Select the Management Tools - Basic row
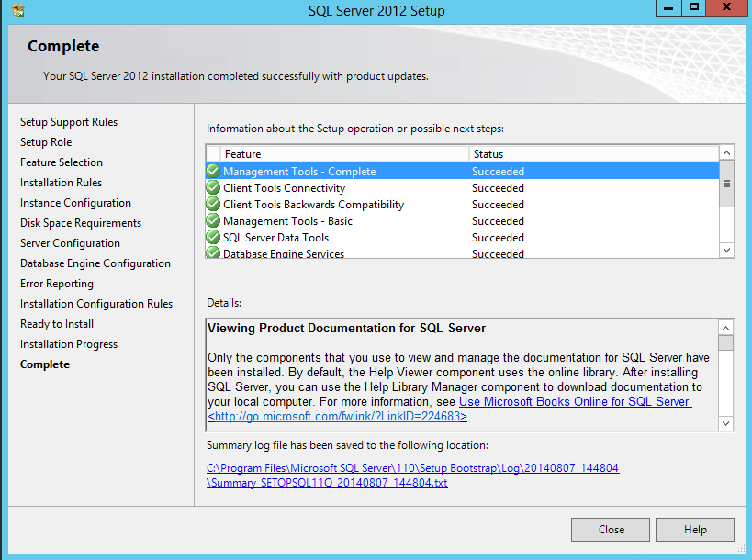 tap(463, 221)
